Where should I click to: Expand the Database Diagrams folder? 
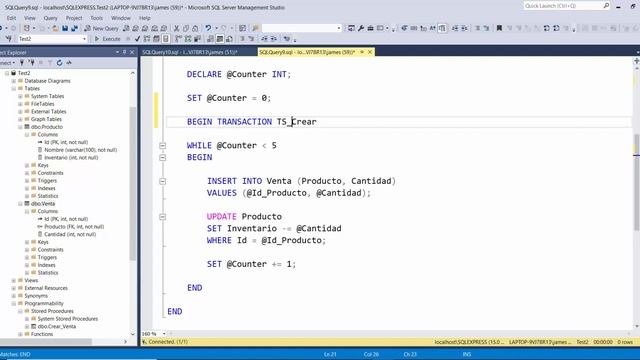tap(13, 81)
